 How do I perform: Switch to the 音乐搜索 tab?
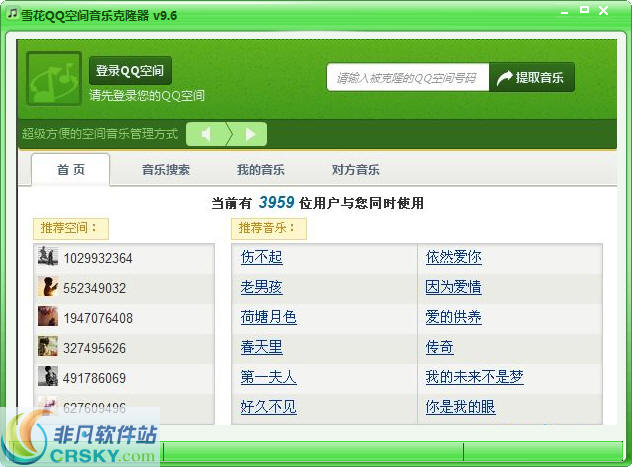166,170
